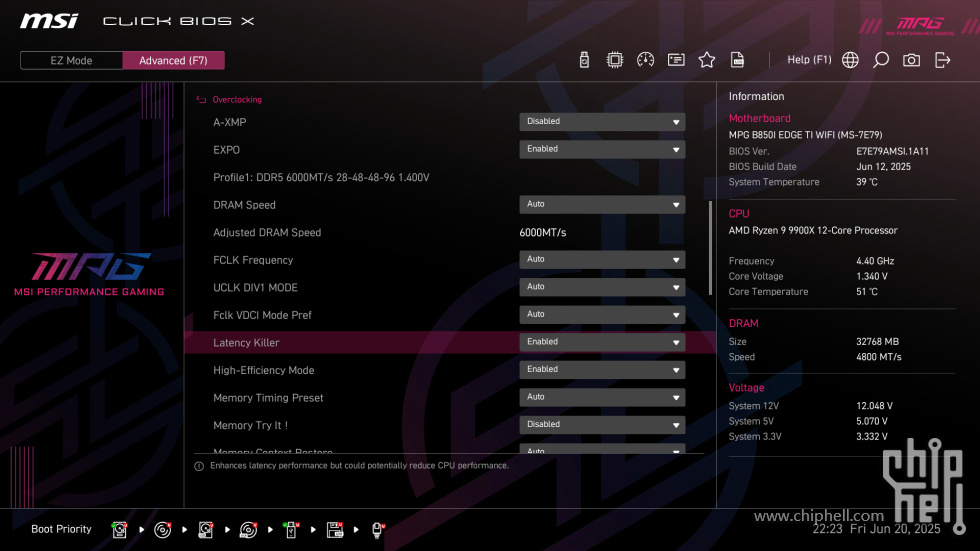The height and width of the screenshot is (551, 980).
Task: Open the log file document icon
Action: click(737, 60)
